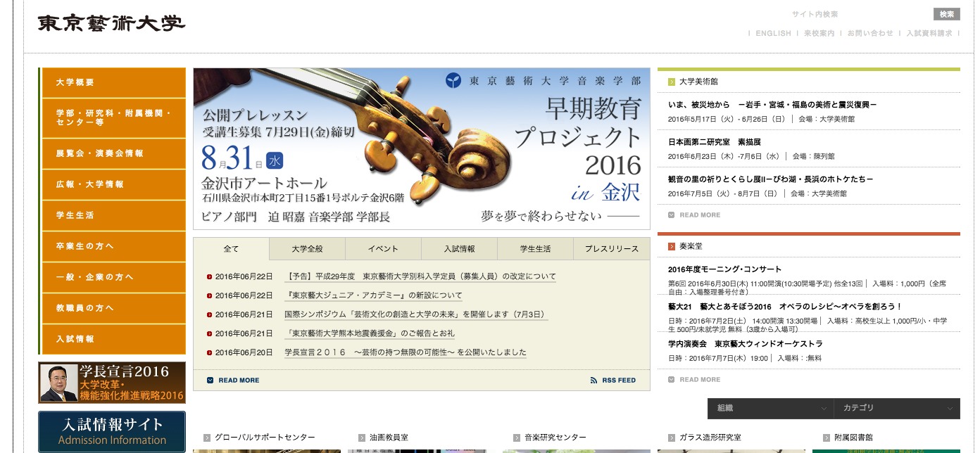
Task: Open 教職員の方へ in the sidebar menu
Action: tap(113, 308)
